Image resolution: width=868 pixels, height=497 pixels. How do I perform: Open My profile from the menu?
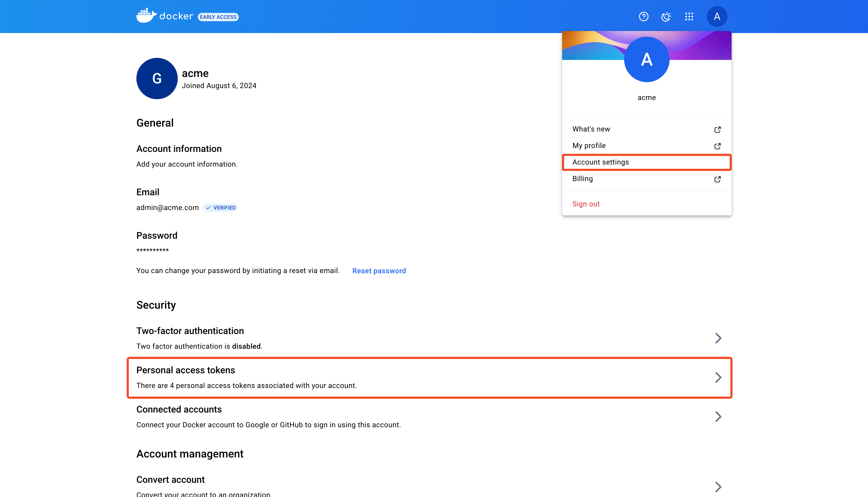coord(646,145)
